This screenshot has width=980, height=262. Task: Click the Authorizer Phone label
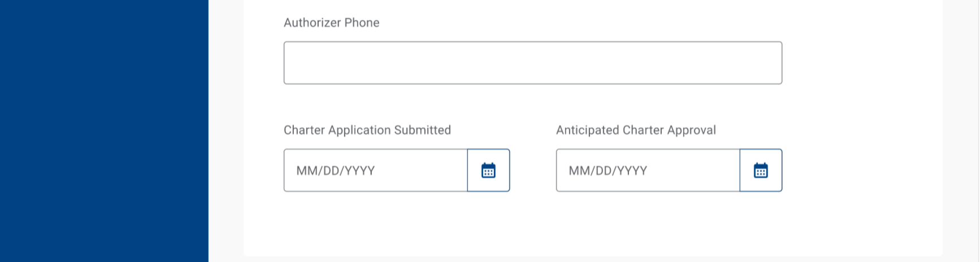point(331,23)
